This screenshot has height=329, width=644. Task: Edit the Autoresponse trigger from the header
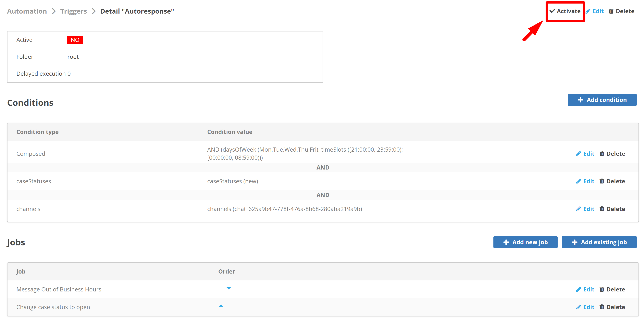(595, 11)
